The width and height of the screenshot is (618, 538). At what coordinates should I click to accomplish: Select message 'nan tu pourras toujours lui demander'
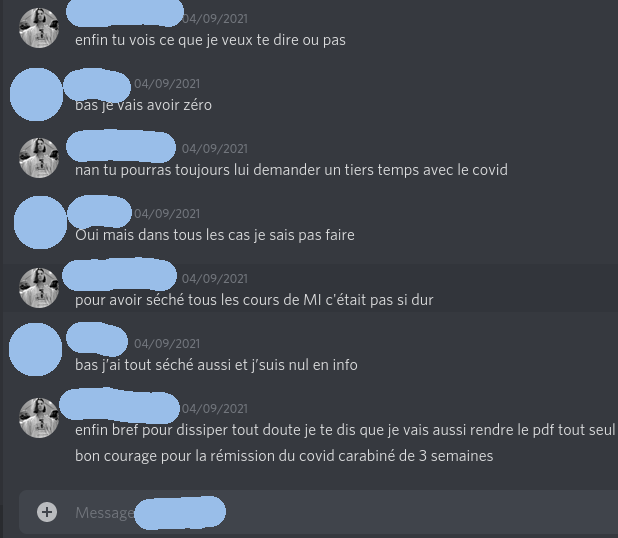(x=291, y=170)
